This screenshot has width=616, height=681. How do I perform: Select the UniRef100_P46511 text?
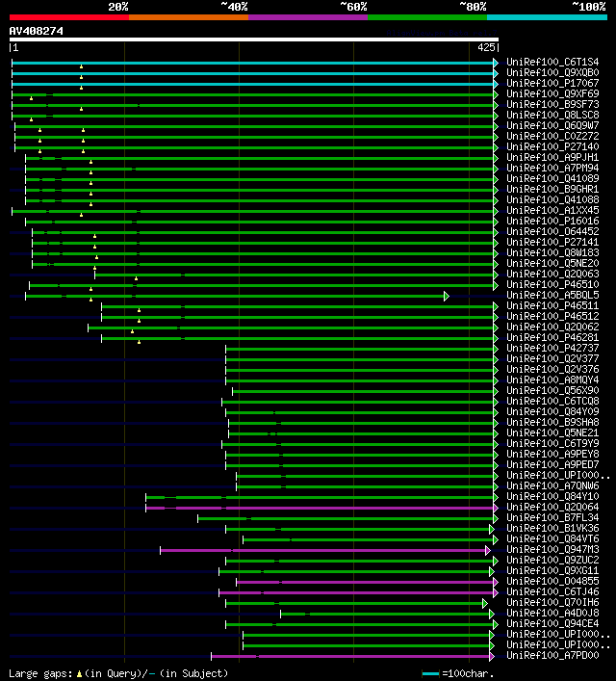[552, 305]
